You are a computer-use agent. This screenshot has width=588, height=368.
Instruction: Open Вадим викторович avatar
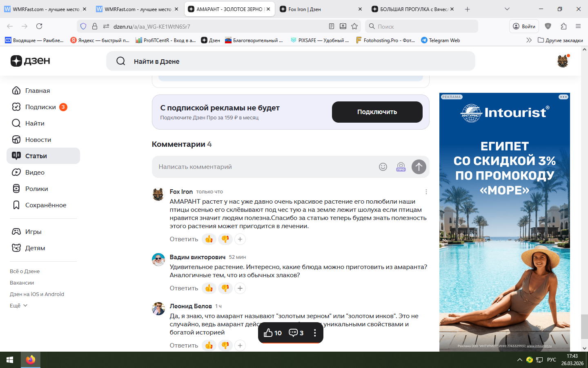tap(158, 260)
